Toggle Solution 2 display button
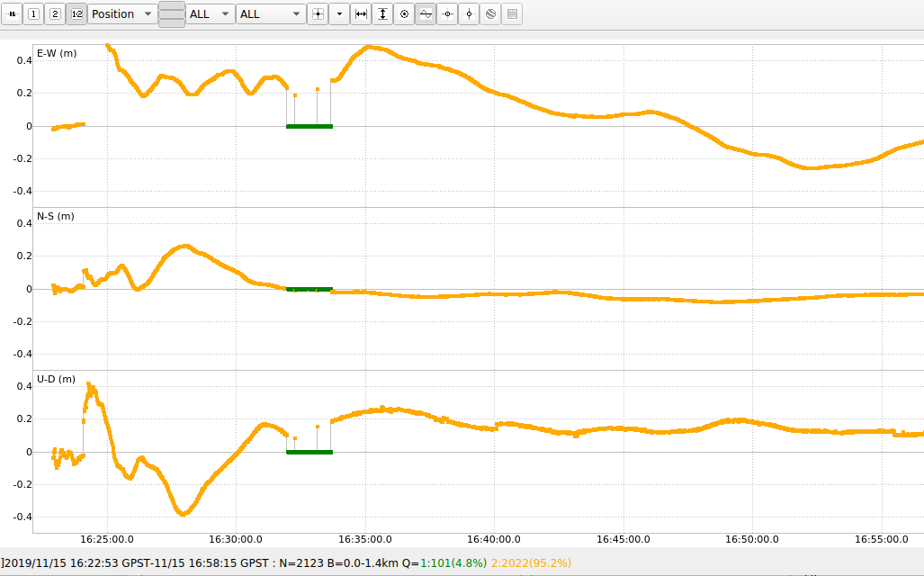The image size is (924, 576). tap(55, 14)
